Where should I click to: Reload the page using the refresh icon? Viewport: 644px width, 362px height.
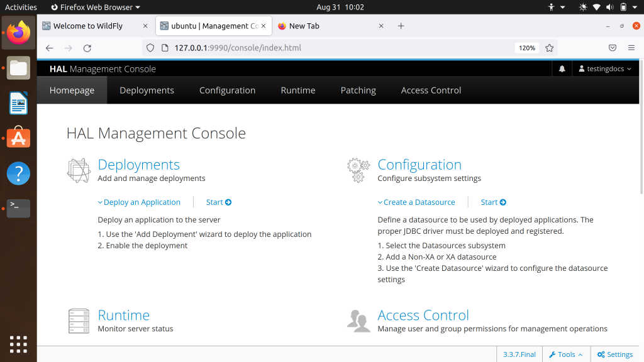(87, 47)
